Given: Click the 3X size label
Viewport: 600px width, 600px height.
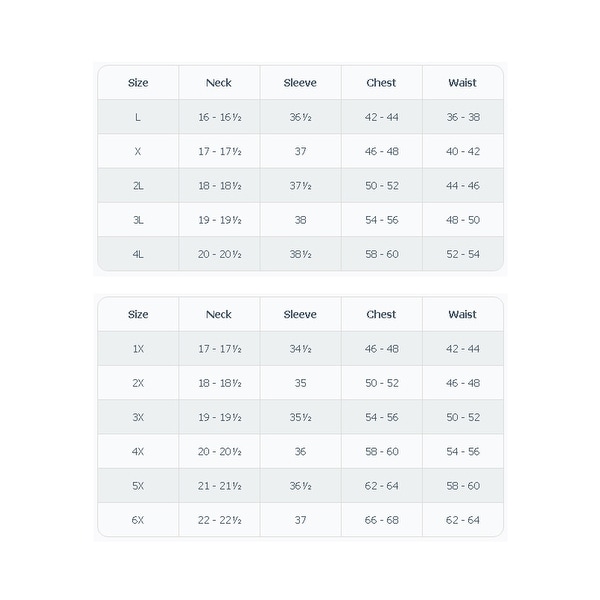Looking at the screenshot, I should click(138, 417).
